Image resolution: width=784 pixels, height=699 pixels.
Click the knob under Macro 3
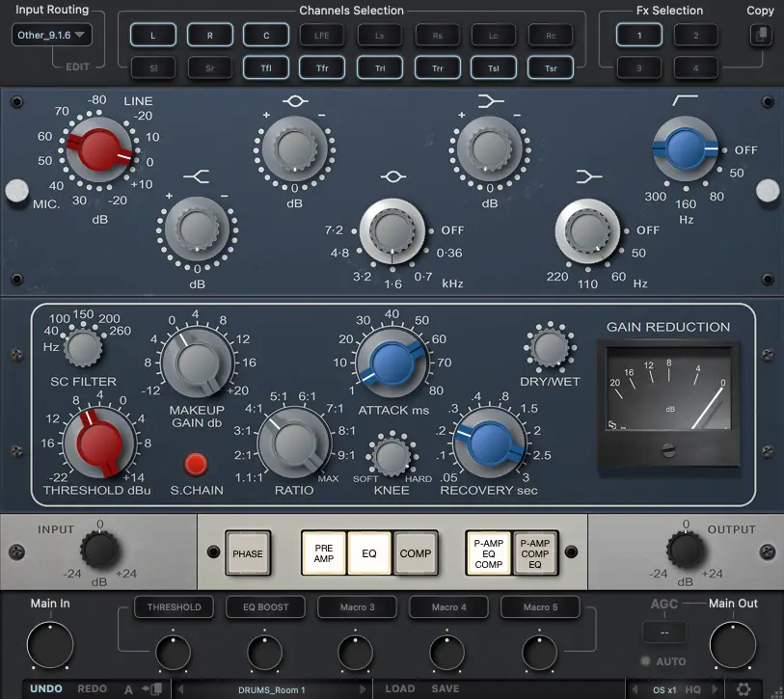tap(356, 653)
